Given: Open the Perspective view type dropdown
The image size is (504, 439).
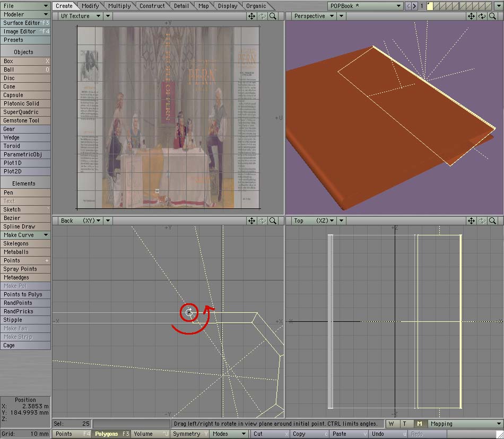Looking at the screenshot, I should (314, 16).
